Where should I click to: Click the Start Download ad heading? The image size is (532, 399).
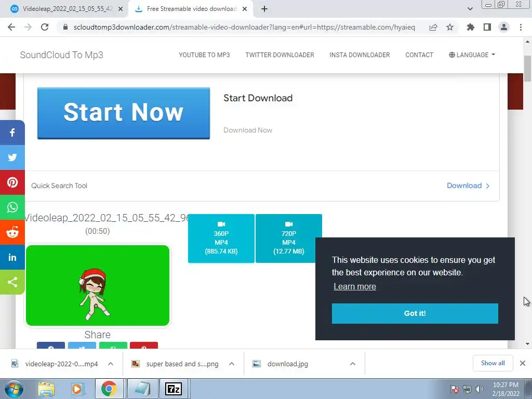click(258, 98)
